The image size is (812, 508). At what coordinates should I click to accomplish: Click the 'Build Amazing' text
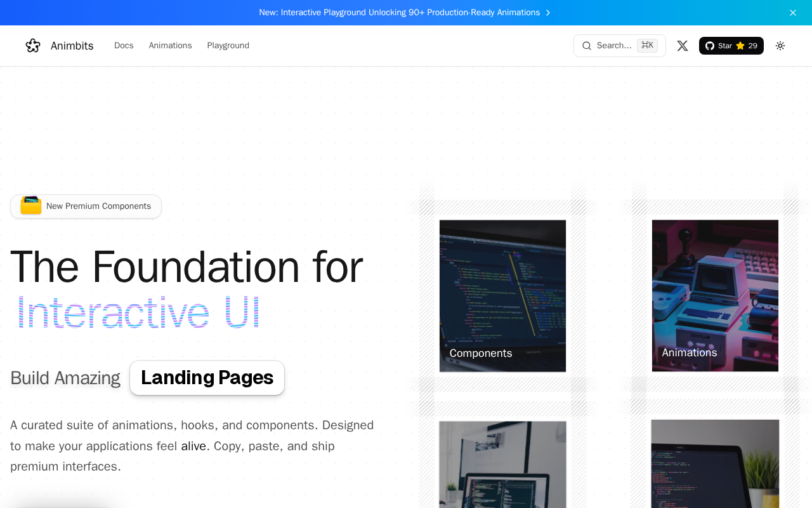pyautogui.click(x=65, y=378)
